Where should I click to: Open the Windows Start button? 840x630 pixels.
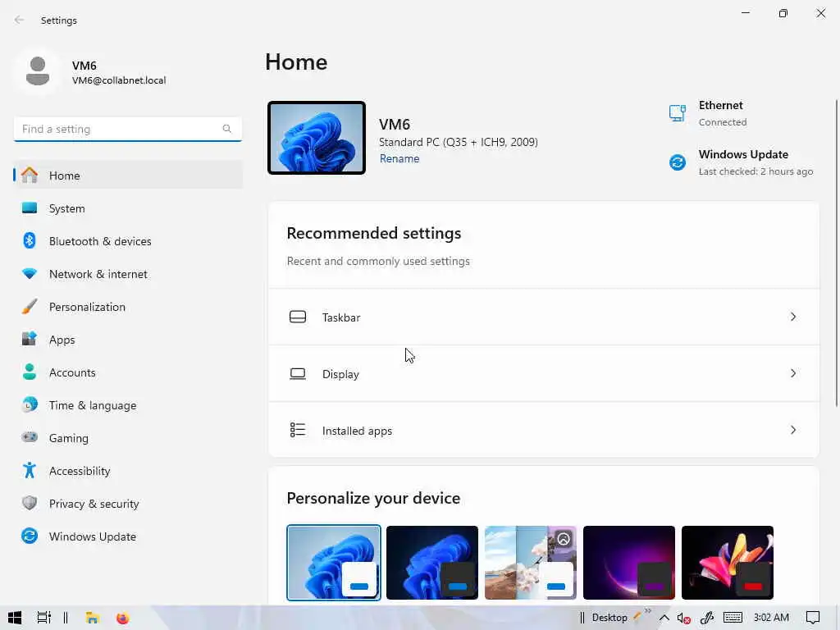pyautogui.click(x=15, y=618)
